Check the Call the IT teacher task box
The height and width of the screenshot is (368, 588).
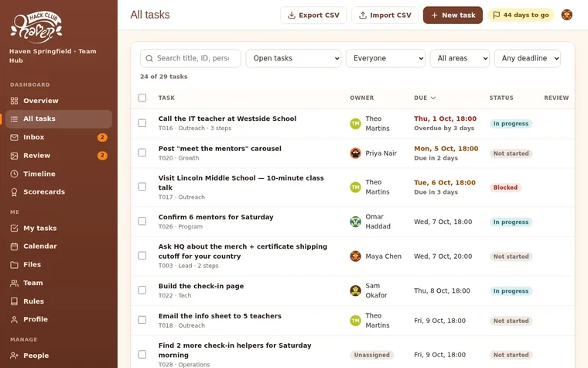[x=142, y=123]
